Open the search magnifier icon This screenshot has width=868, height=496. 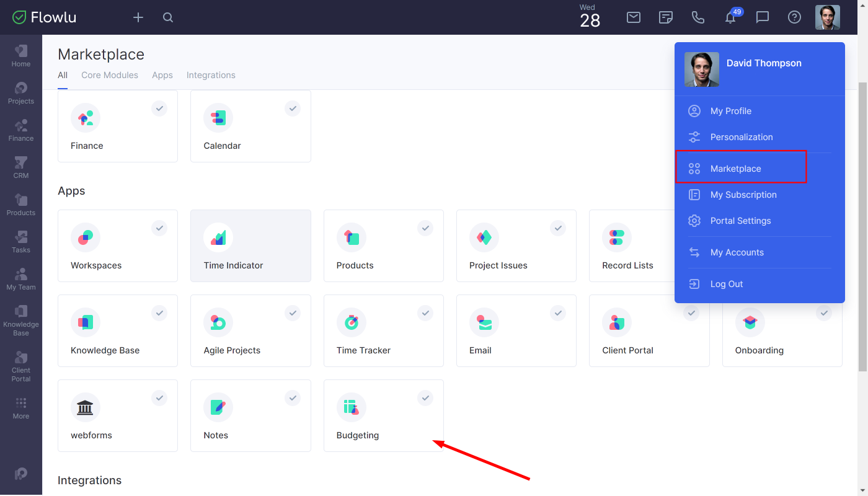[x=168, y=17]
